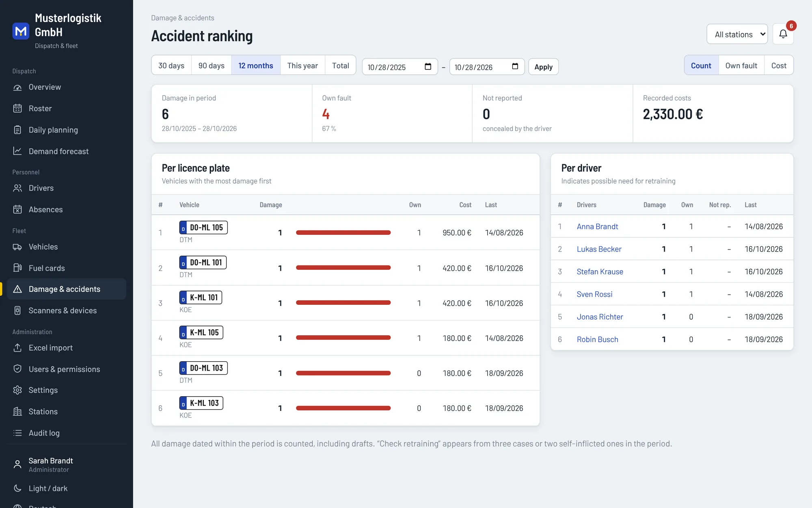
Task: Click the Apply button
Action: click(x=543, y=67)
